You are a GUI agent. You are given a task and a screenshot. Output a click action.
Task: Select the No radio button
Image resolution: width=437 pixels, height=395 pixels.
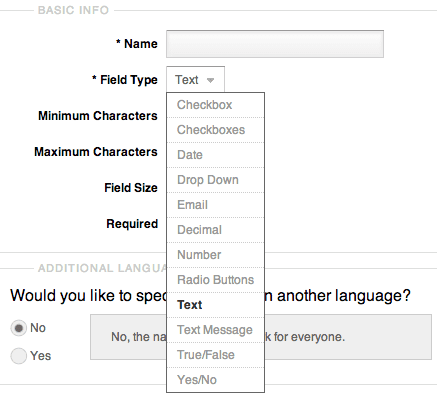[19, 328]
